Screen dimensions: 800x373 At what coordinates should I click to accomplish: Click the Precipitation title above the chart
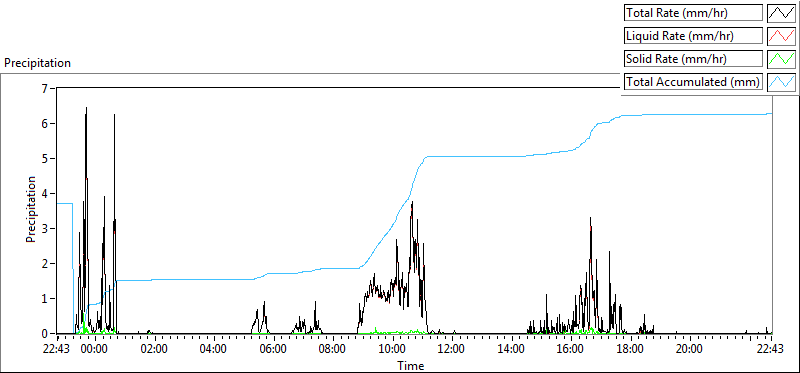pyautogui.click(x=37, y=63)
